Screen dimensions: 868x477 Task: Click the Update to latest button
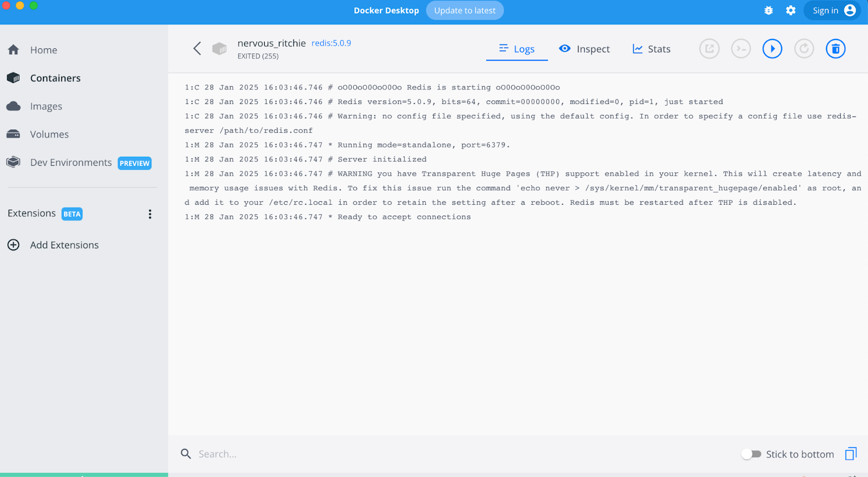[465, 10]
